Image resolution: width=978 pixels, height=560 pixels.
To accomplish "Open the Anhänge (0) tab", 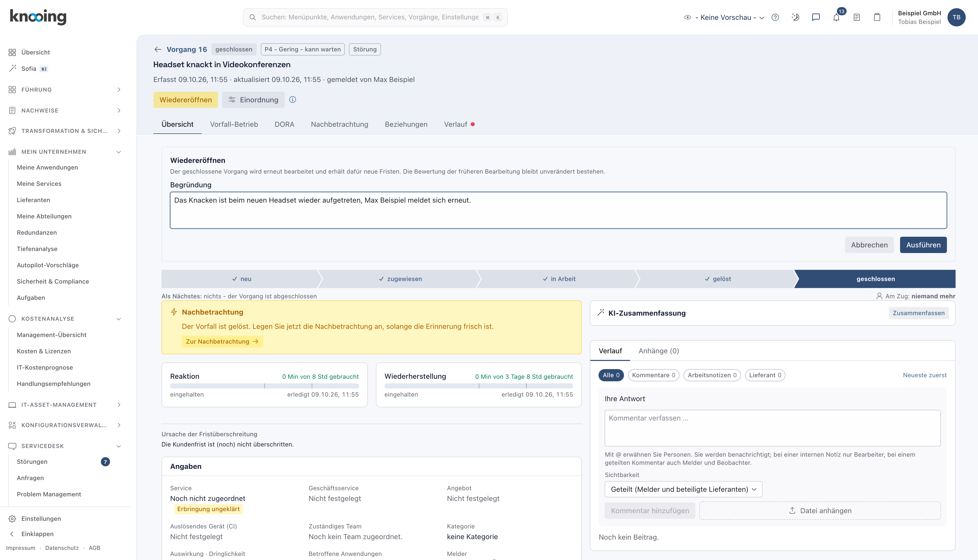I will (x=659, y=351).
